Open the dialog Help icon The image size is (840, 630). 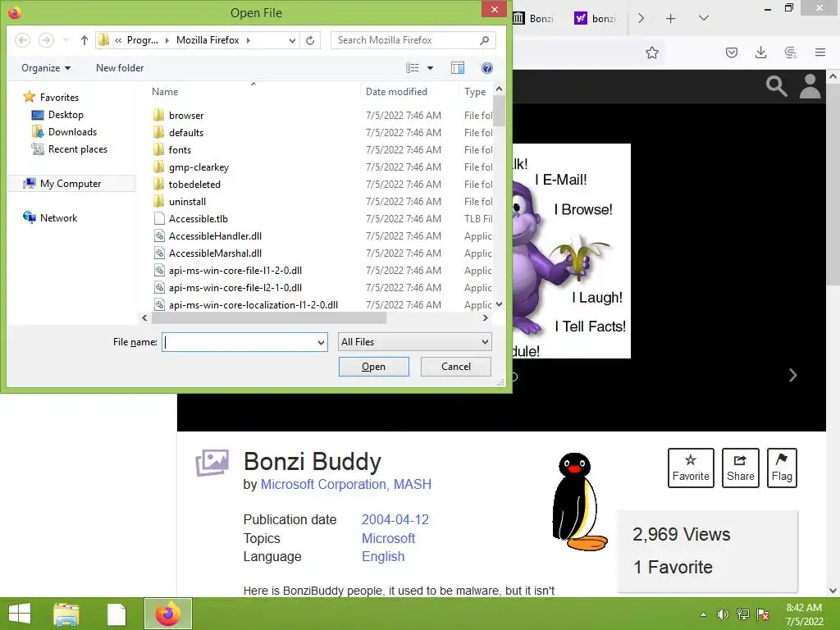(x=487, y=68)
